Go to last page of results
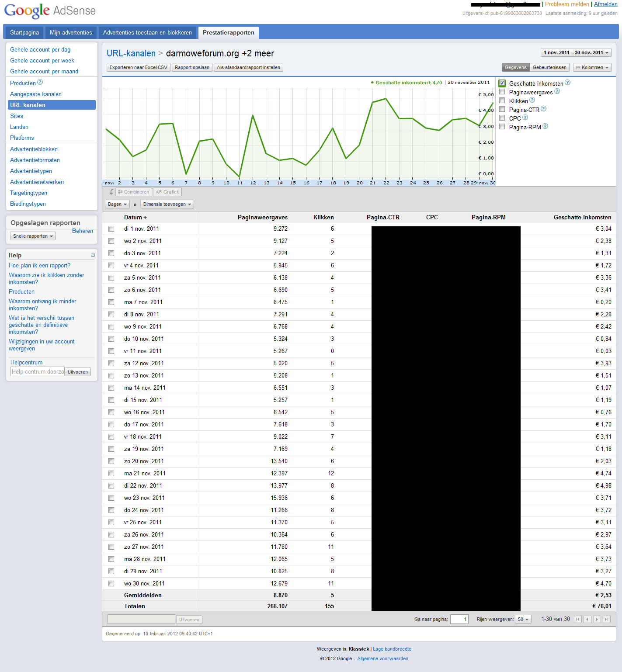This screenshot has height=672, width=622. point(607,619)
